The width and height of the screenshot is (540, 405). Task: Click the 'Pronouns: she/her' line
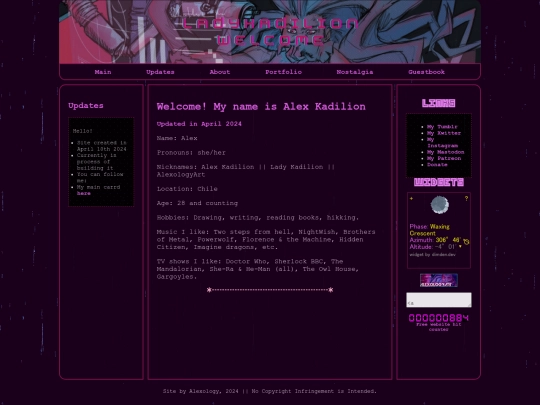(191, 153)
